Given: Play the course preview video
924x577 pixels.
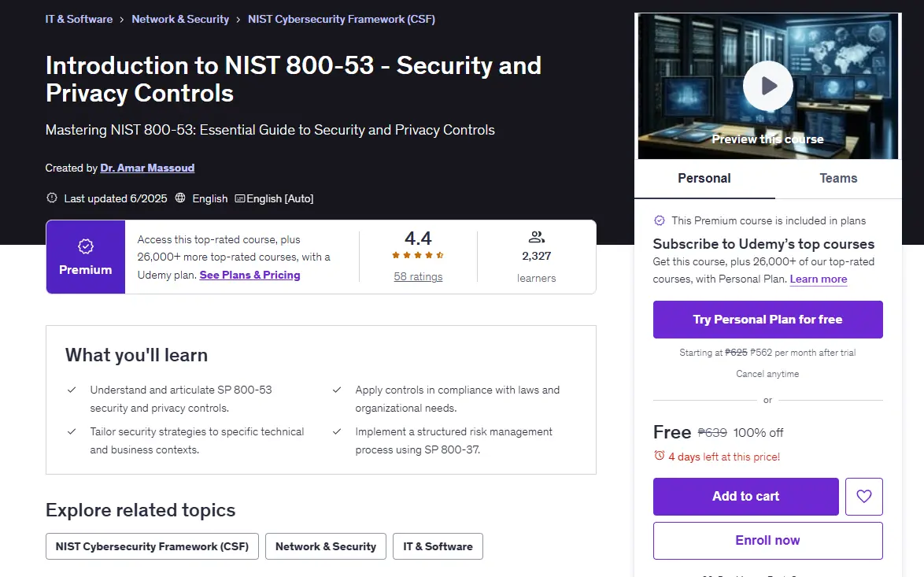Looking at the screenshot, I should [x=767, y=86].
